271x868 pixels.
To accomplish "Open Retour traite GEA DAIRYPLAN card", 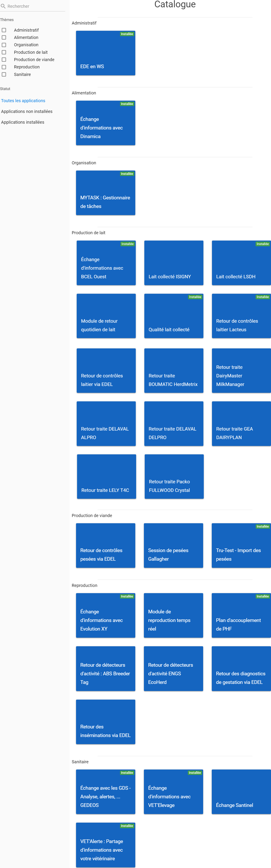I will 241,423.
